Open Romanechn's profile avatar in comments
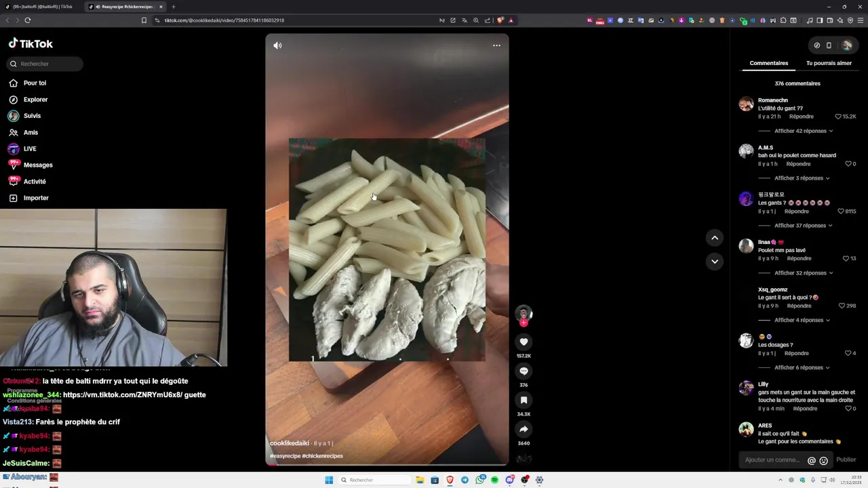Image resolution: width=868 pixels, height=488 pixels. tap(746, 104)
